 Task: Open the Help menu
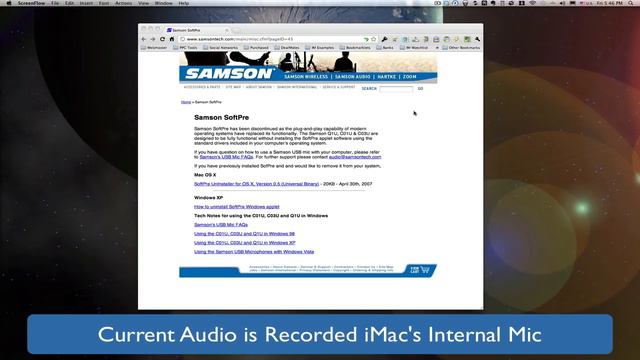(x=184, y=3)
